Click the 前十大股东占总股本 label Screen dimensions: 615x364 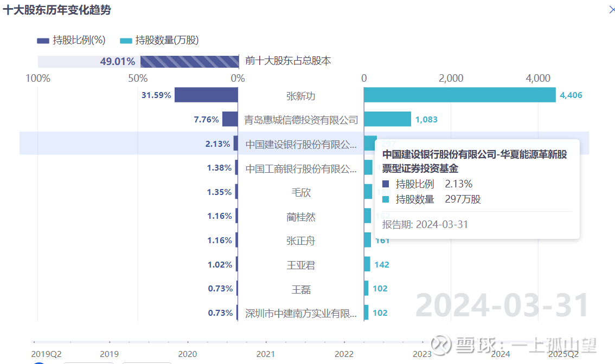[x=288, y=61]
